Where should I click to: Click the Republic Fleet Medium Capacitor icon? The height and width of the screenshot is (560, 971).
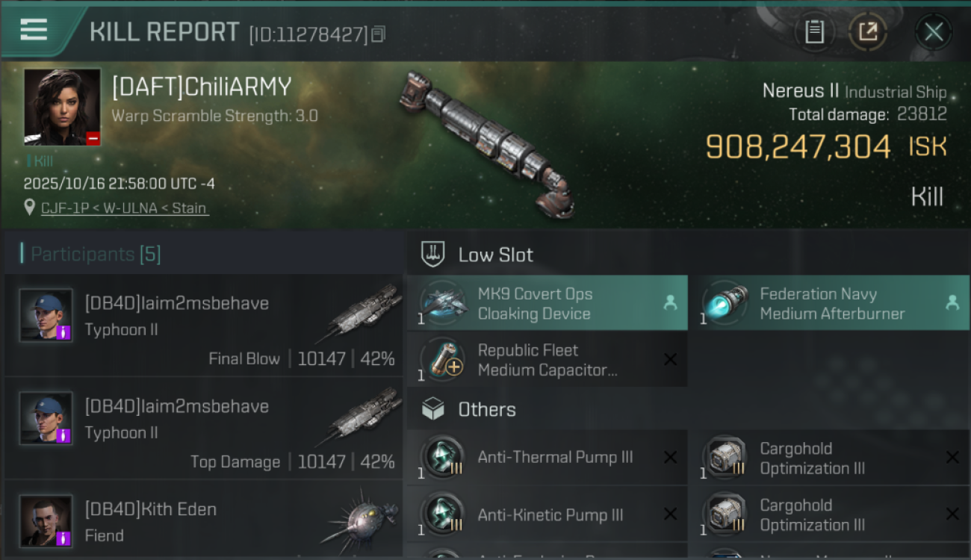443,360
